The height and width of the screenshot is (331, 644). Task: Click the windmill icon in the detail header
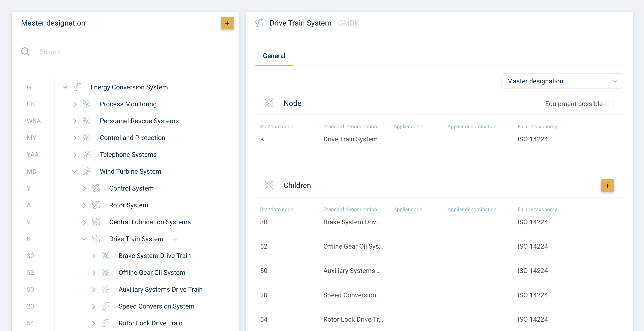pos(259,23)
